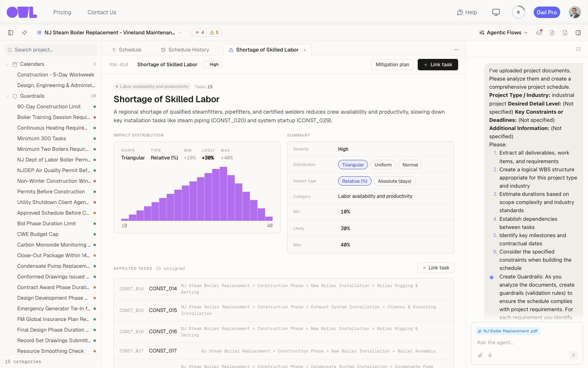
Task: Select Relative (%) impact type
Action: (x=355, y=181)
